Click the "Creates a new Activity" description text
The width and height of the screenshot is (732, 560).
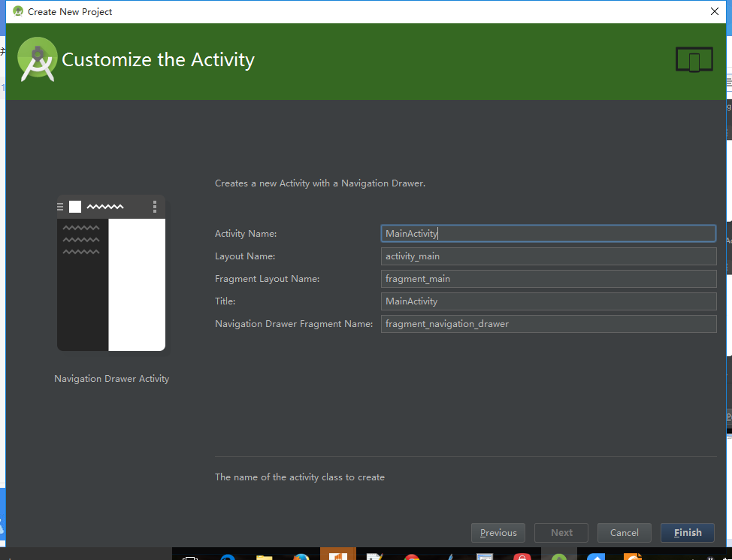click(320, 183)
